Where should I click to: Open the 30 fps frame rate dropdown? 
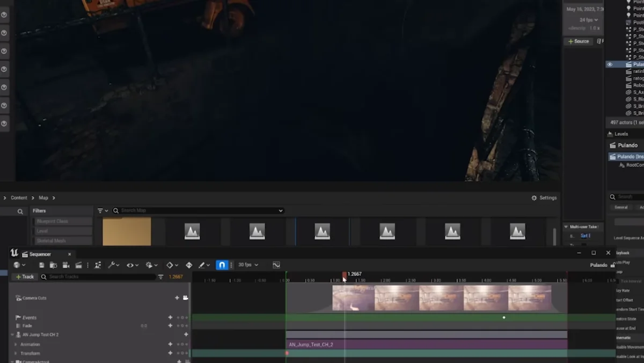(248, 265)
